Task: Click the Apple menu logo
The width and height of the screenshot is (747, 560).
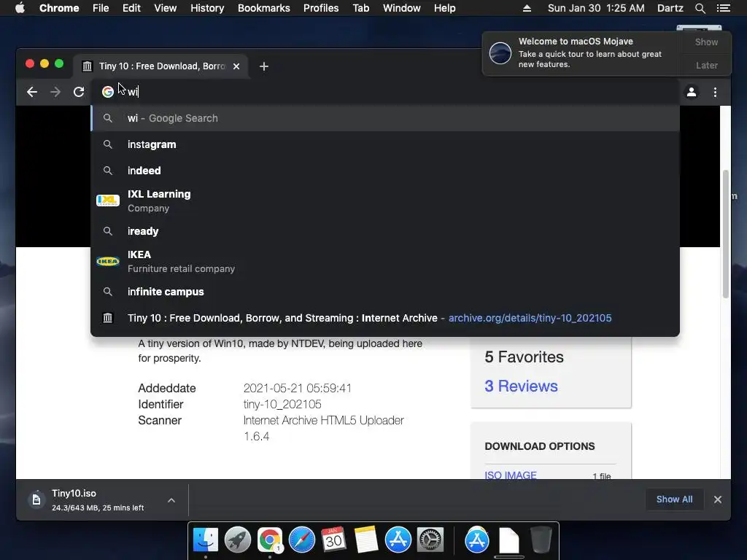Action: (x=20, y=8)
